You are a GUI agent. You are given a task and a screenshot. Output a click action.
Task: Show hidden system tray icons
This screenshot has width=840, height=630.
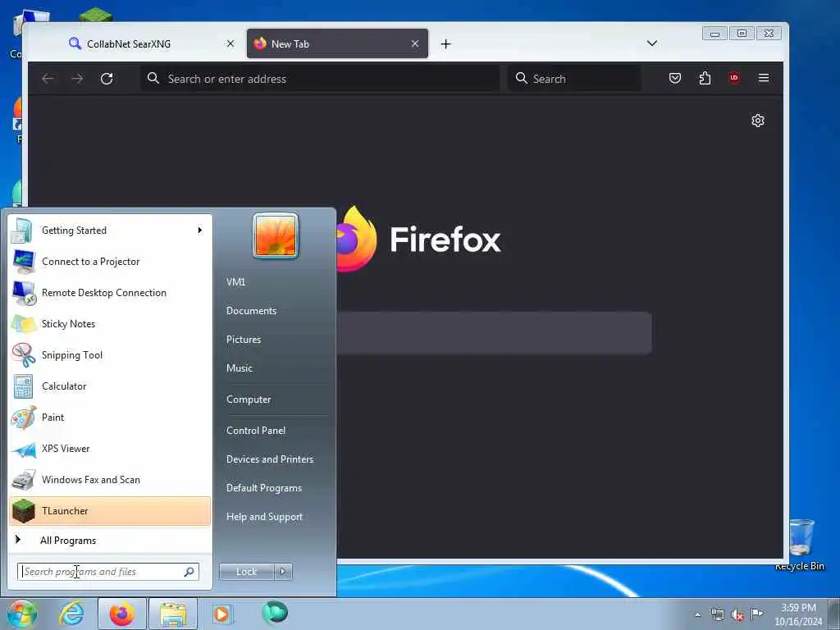pyautogui.click(x=697, y=614)
